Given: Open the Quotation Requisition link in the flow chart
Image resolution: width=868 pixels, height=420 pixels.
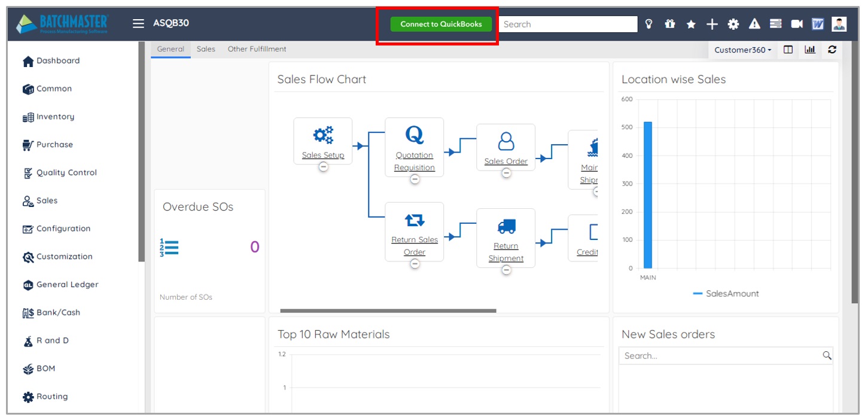Looking at the screenshot, I should coord(414,162).
